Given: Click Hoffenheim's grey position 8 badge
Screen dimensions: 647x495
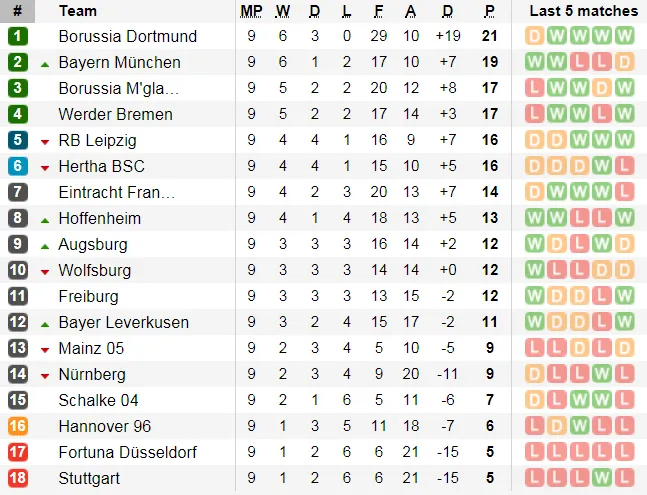Looking at the screenshot, I should pyautogui.click(x=17, y=218).
